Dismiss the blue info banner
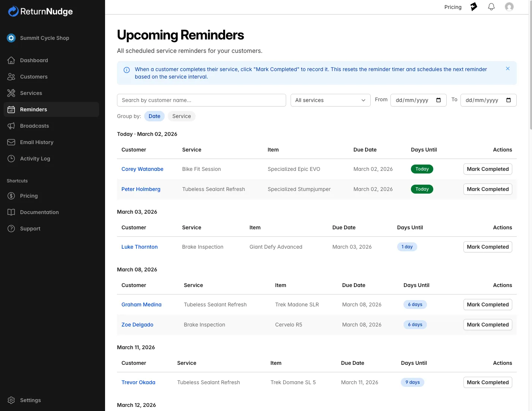Image resolution: width=532 pixels, height=411 pixels. pos(507,68)
